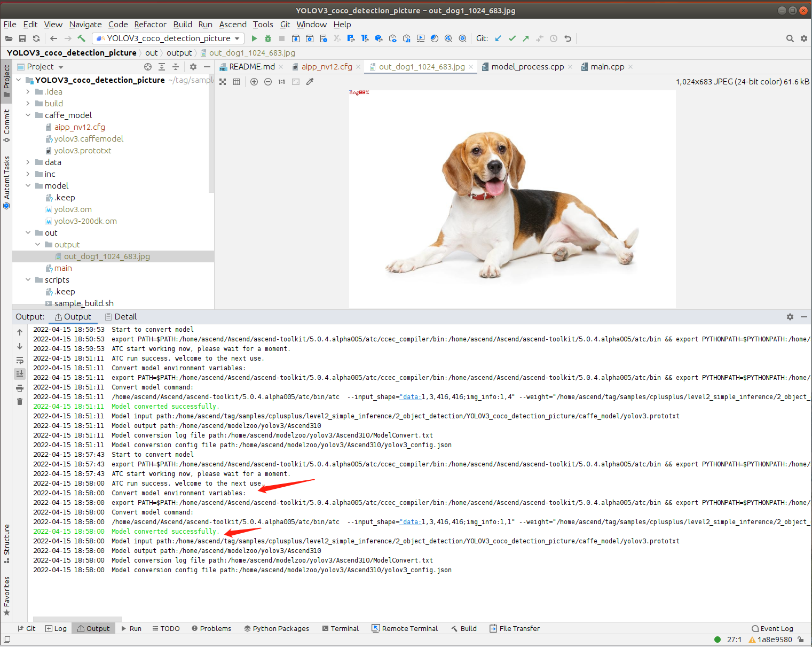Toggle the read-only lock in status bar
This screenshot has width=812, height=647.
(x=801, y=640)
